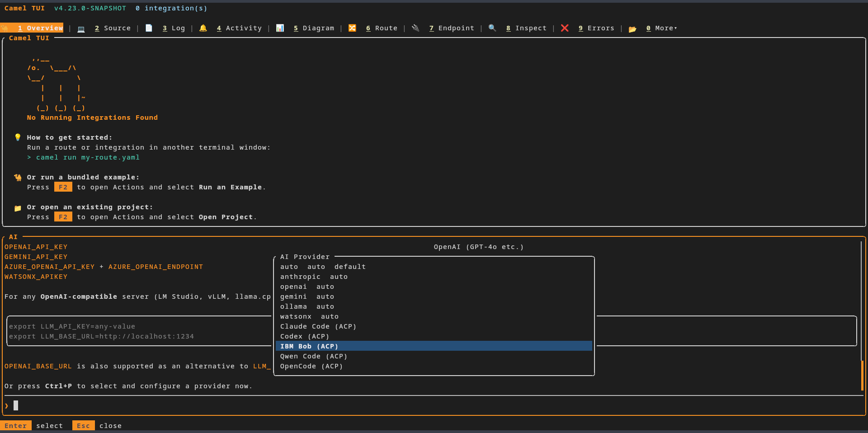Click 'No Running Integrations Found' message
The image size is (868, 433).
click(x=92, y=118)
